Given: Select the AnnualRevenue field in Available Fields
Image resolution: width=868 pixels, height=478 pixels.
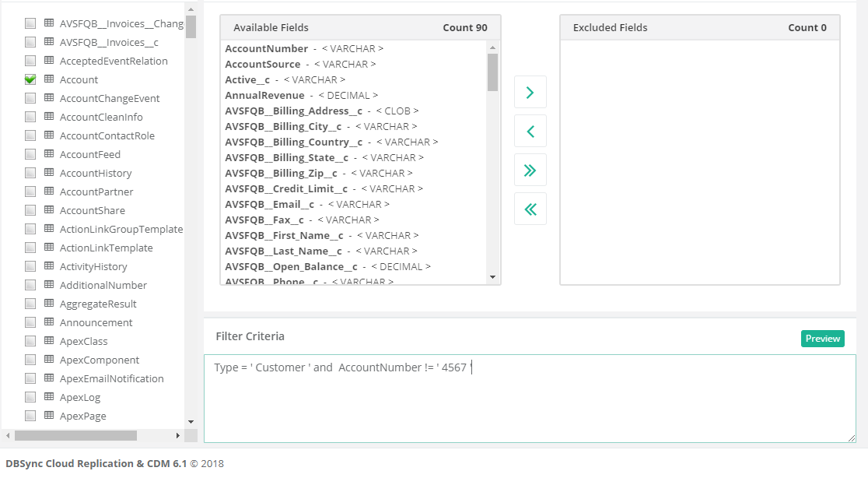Looking at the screenshot, I should (264, 95).
